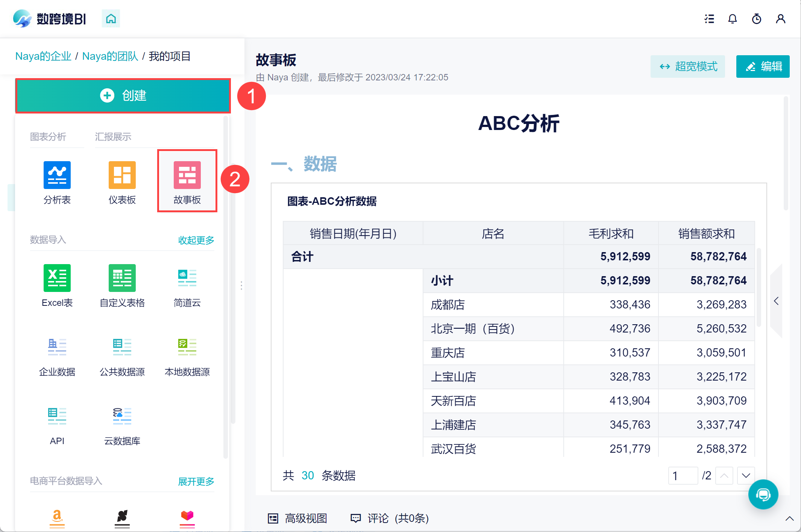Image resolution: width=801 pixels, height=532 pixels.
Task: Collapse the right side panel chevron
Action: pyautogui.click(x=776, y=301)
